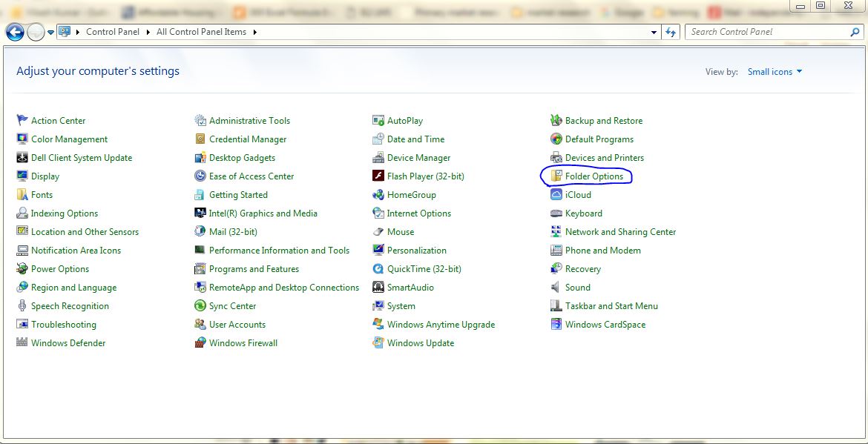Click the Windows CardSpace icon

[x=556, y=324]
